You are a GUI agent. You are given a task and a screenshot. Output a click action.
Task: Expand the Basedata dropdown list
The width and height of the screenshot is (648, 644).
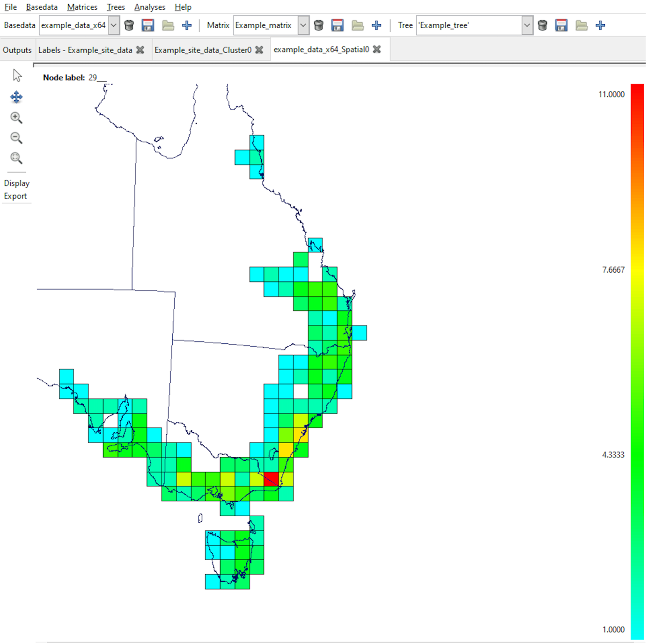tap(114, 25)
